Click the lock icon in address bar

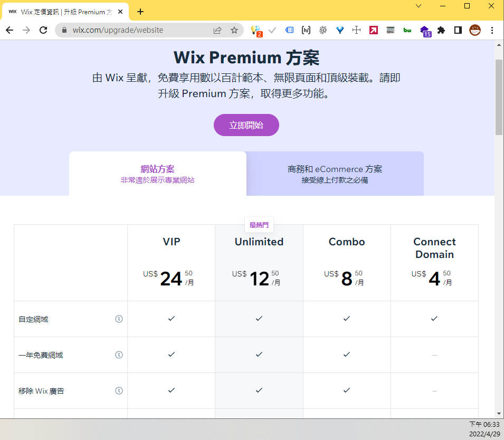(x=64, y=30)
